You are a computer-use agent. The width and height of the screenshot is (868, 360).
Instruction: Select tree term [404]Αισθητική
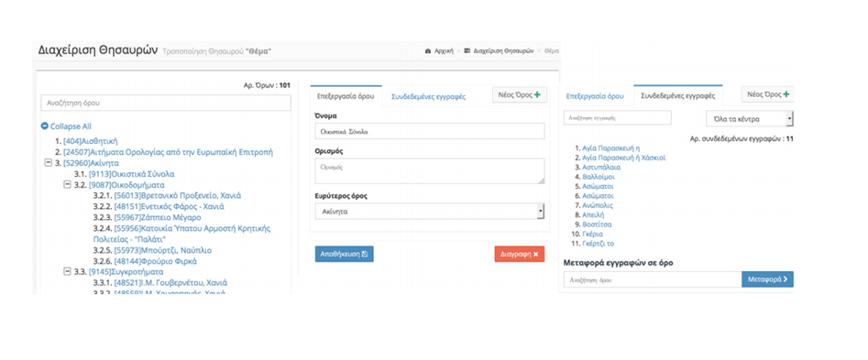[90, 142]
